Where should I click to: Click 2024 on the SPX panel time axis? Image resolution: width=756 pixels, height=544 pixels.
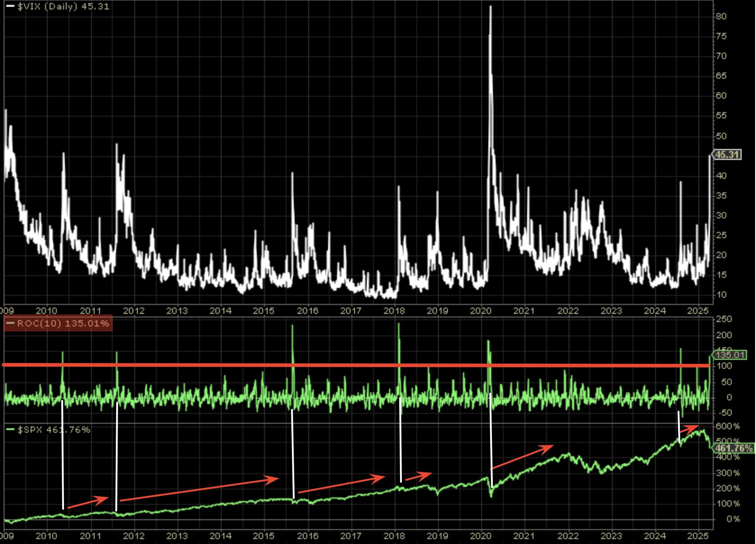pos(654,536)
